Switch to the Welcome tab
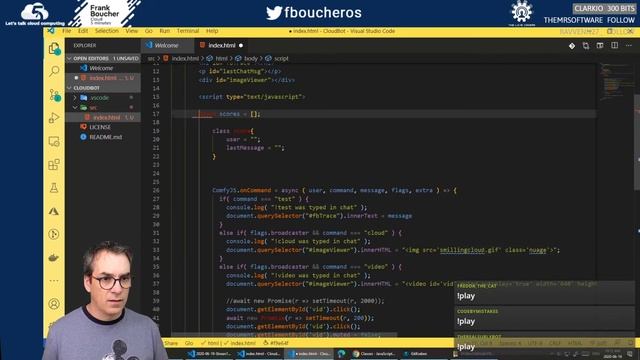Viewport: 640px width, 360px height. tap(167, 45)
